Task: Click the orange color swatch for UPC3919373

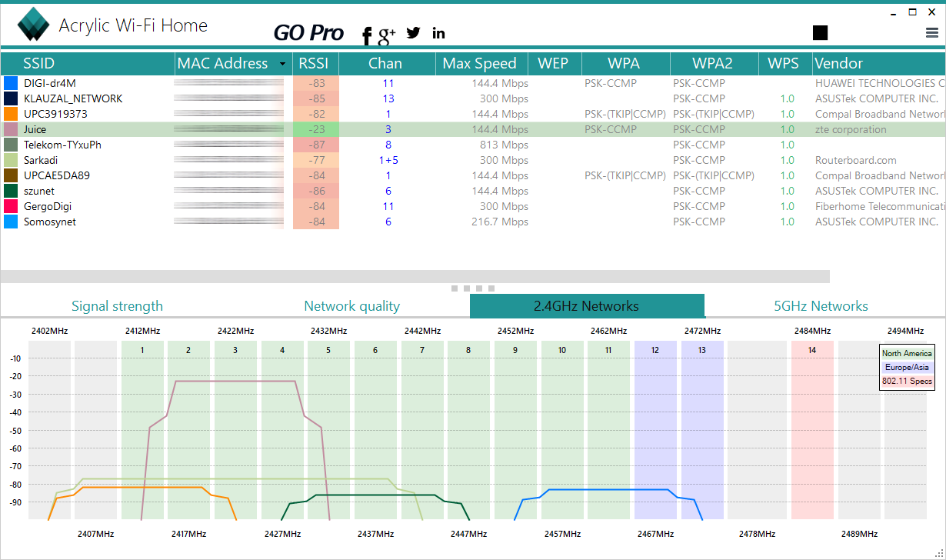Action: (x=11, y=114)
